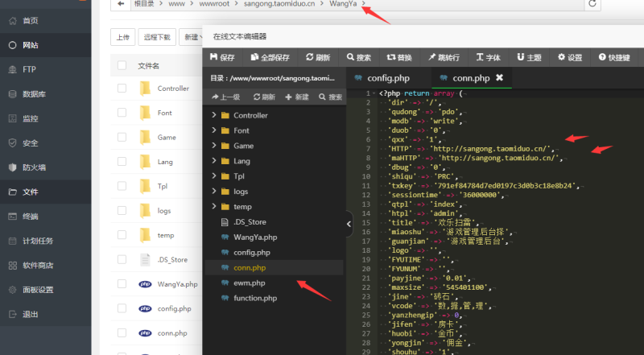Open 搜索 search in editor toolbar
The width and height of the screenshot is (644, 355).
[x=358, y=57]
